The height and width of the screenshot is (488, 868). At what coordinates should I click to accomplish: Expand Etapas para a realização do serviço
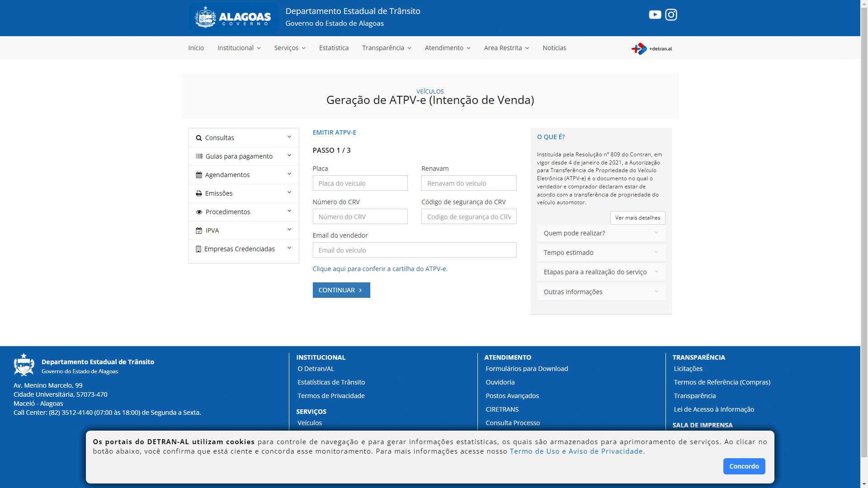tap(600, 272)
